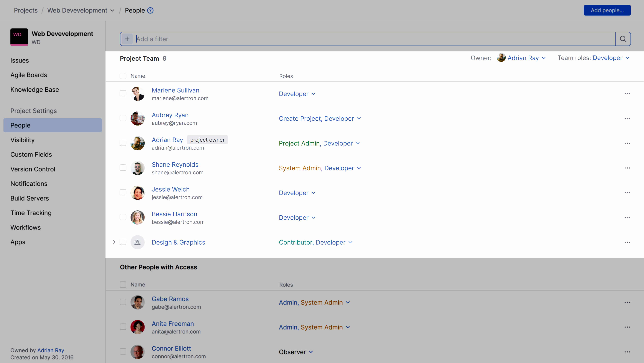644x363 pixels.
Task: Click the search magnifier icon
Action: pyautogui.click(x=623, y=39)
